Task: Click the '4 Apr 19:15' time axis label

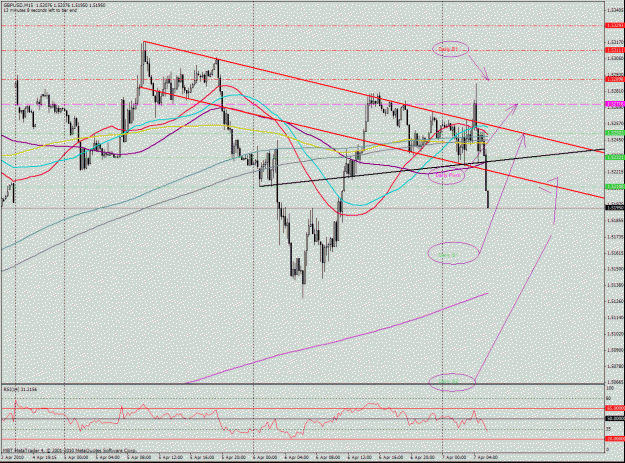Action: (x=45, y=457)
